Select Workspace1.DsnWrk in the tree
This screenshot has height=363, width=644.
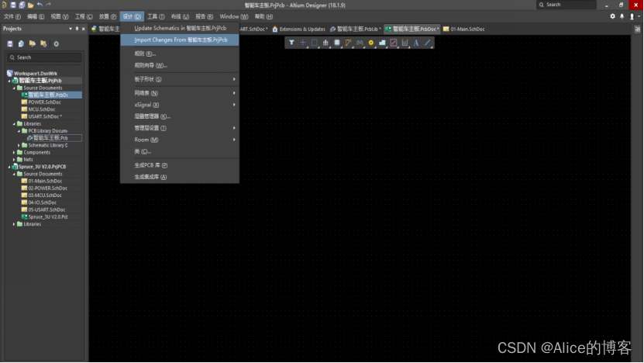point(36,74)
